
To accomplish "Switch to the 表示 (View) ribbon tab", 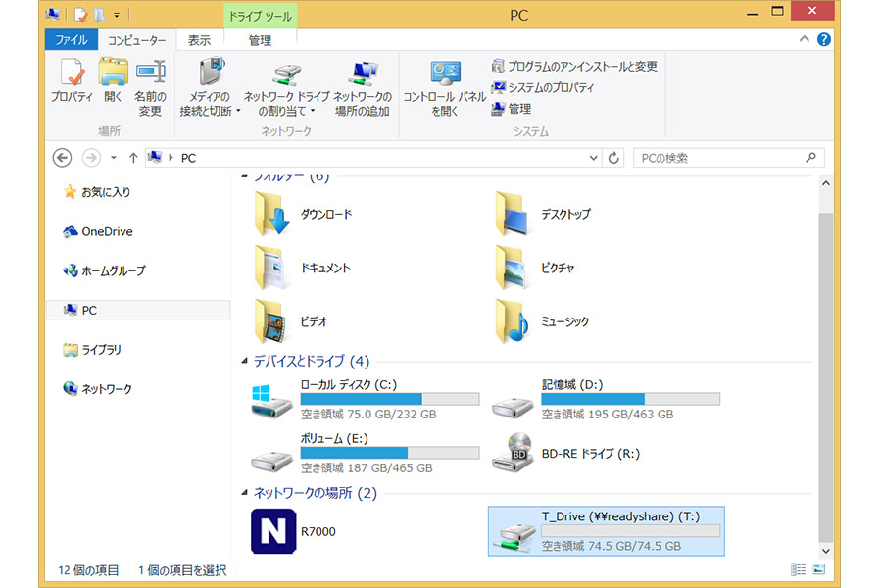I will click(x=199, y=40).
